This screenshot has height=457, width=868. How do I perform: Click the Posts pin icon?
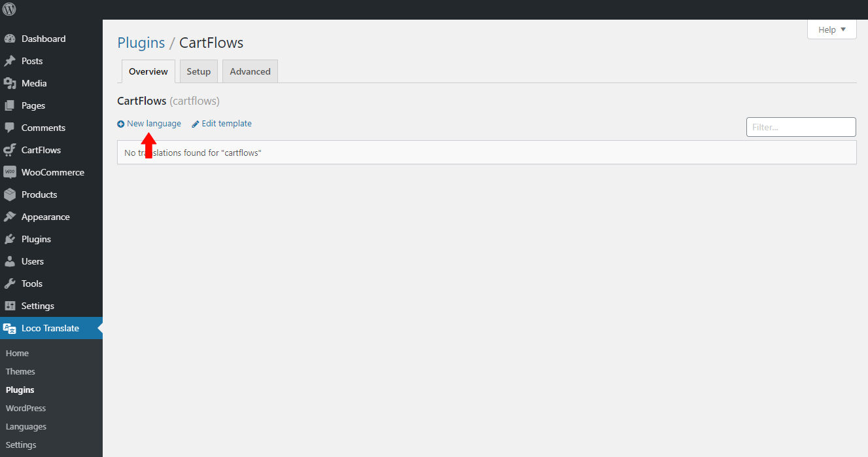coord(10,61)
